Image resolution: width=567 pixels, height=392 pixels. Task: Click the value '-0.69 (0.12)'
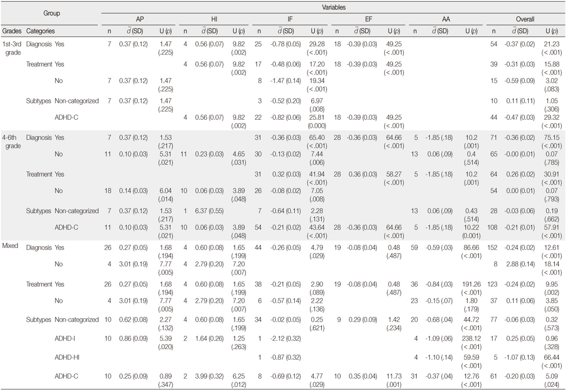pos(286,377)
